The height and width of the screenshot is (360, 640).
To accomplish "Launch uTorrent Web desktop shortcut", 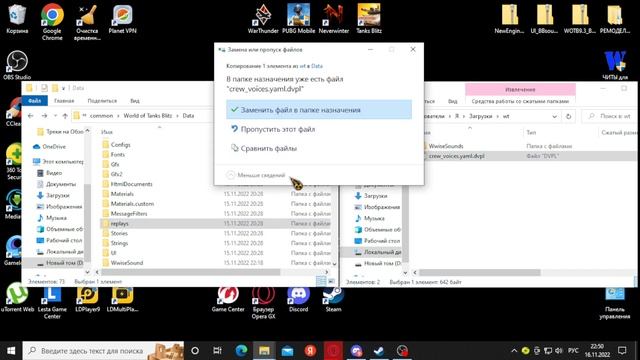I will pyautogui.click(x=17, y=298).
